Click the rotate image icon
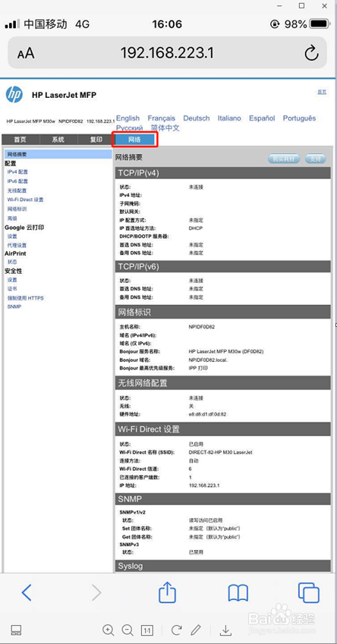Viewport: 337px width, 644px height. [176, 630]
